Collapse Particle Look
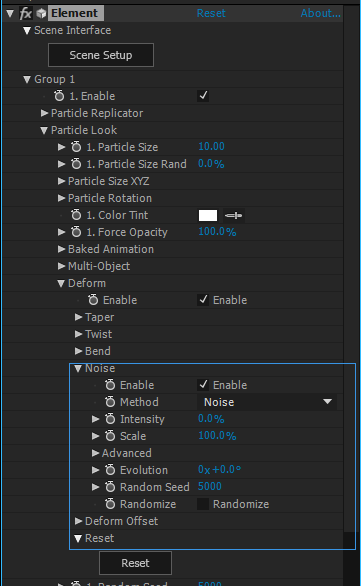The width and height of the screenshot is (361, 586). [44, 130]
